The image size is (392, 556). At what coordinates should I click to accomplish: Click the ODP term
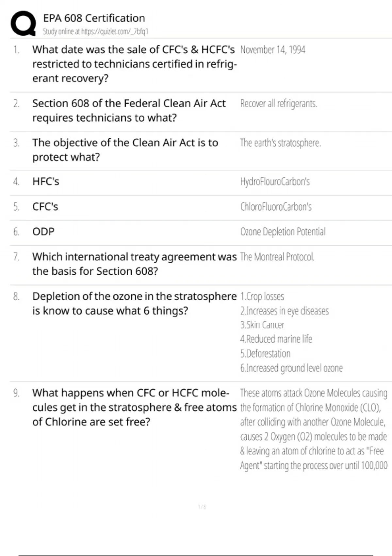(x=43, y=232)
